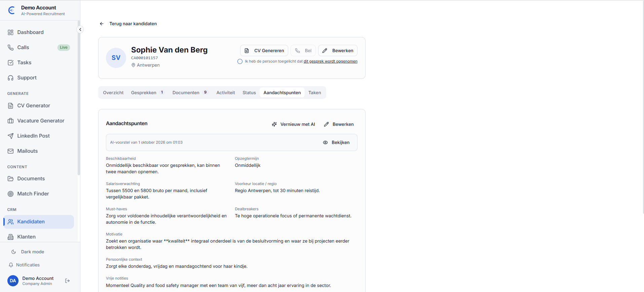
Task: Click the Calls phone icon
Action: tap(10, 47)
